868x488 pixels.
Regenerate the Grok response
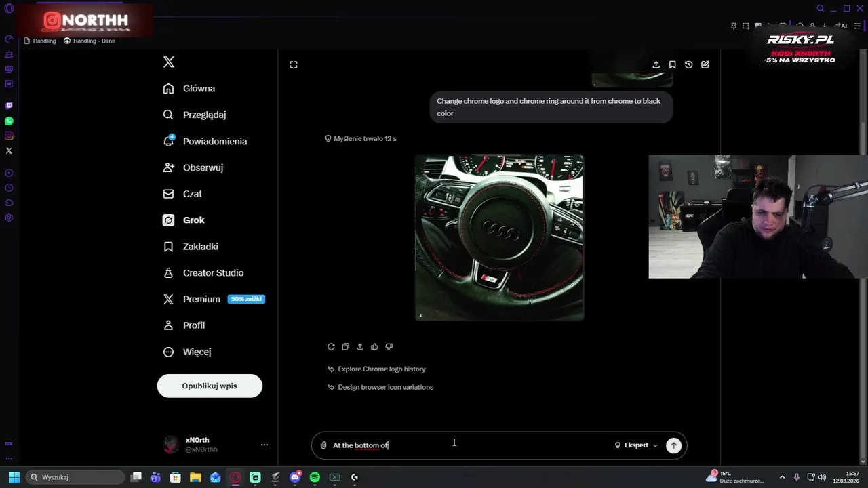click(331, 346)
